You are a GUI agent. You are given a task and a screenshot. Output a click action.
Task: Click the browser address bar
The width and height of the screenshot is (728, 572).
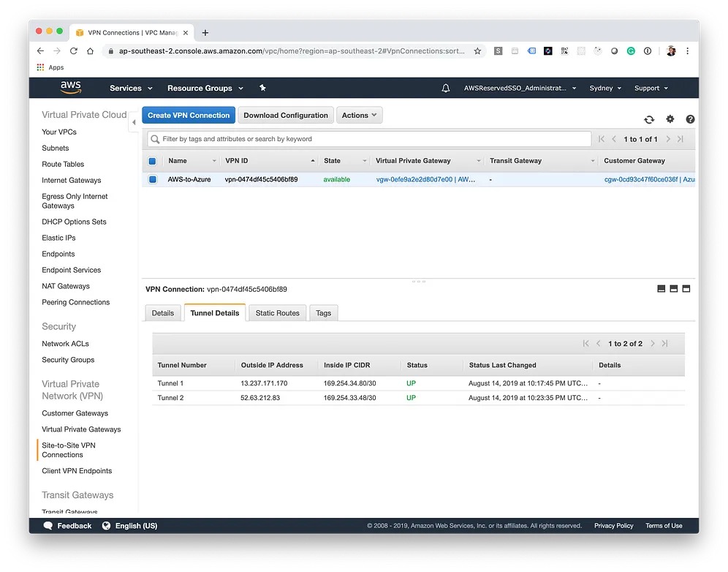[x=292, y=51]
